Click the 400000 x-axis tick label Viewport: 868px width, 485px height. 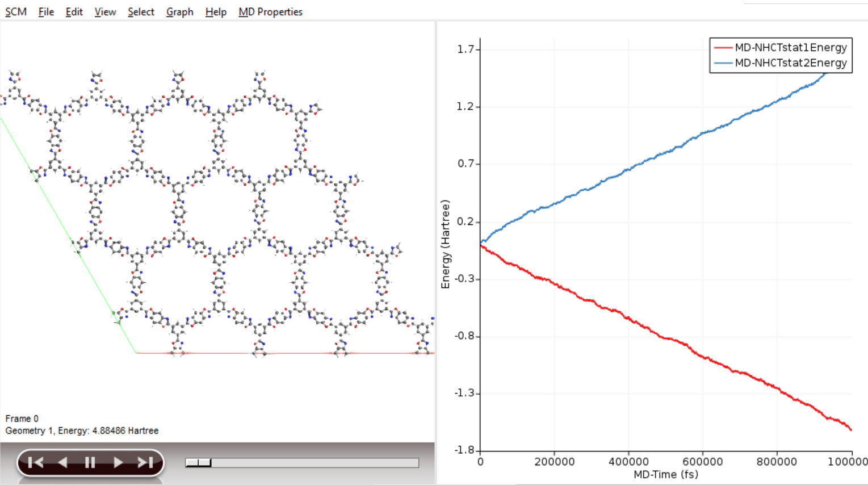(628, 462)
